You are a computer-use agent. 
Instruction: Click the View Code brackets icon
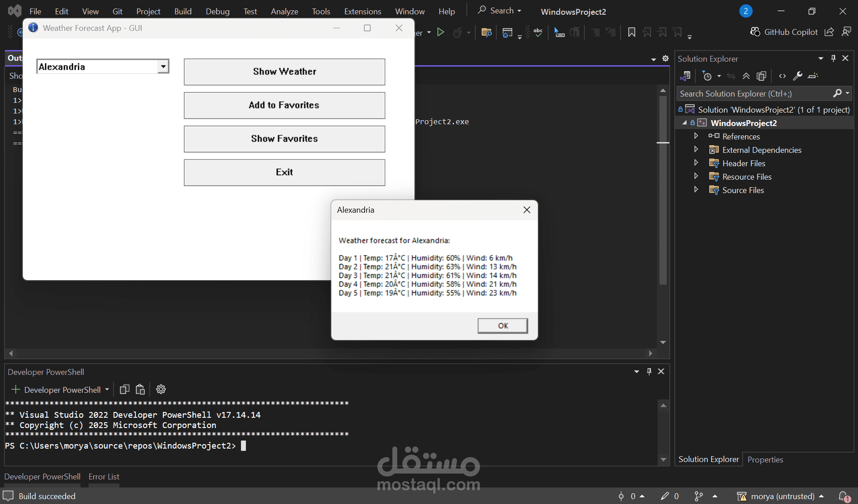click(x=782, y=76)
